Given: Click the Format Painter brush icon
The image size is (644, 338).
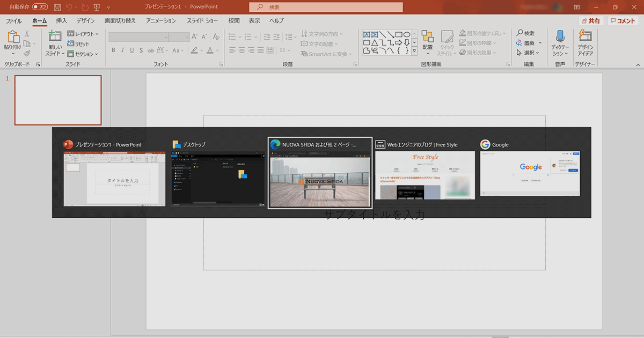Looking at the screenshot, I should click(x=27, y=53).
